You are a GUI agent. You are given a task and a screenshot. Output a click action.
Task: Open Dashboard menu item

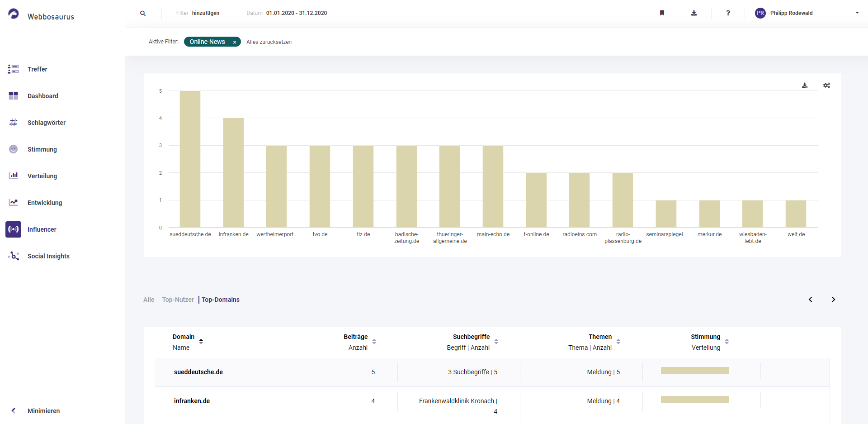pos(43,96)
